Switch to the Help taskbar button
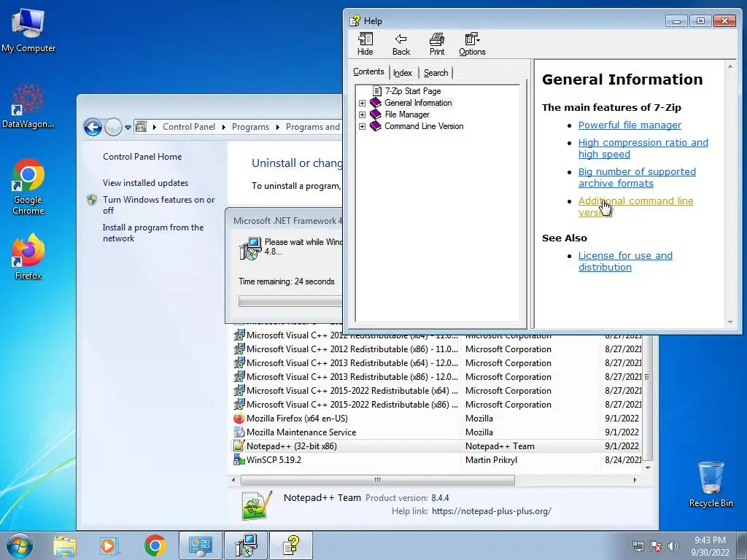 click(x=291, y=545)
